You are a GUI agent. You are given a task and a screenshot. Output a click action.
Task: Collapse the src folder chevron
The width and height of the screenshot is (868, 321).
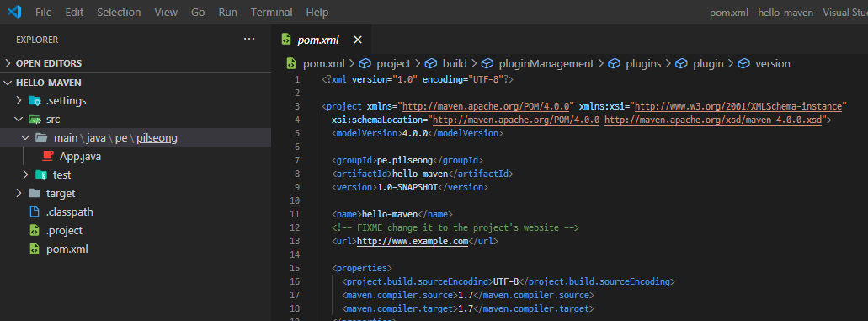coord(19,119)
